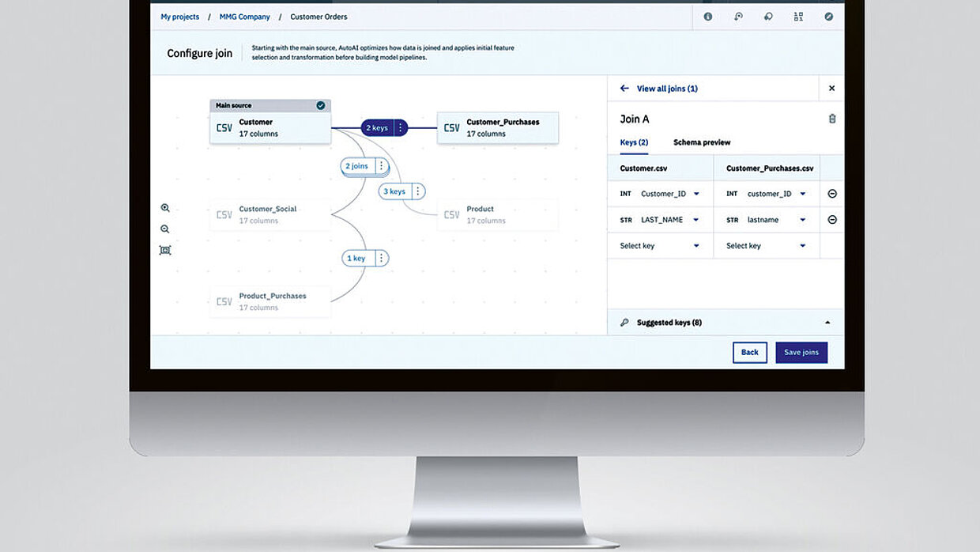Screen dimensions: 980x552
Task: Click the Save joins button
Action: point(801,353)
